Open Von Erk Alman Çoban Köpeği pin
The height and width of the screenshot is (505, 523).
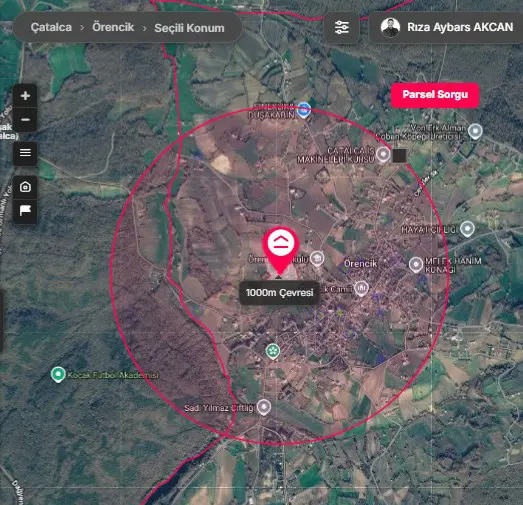click(475, 131)
